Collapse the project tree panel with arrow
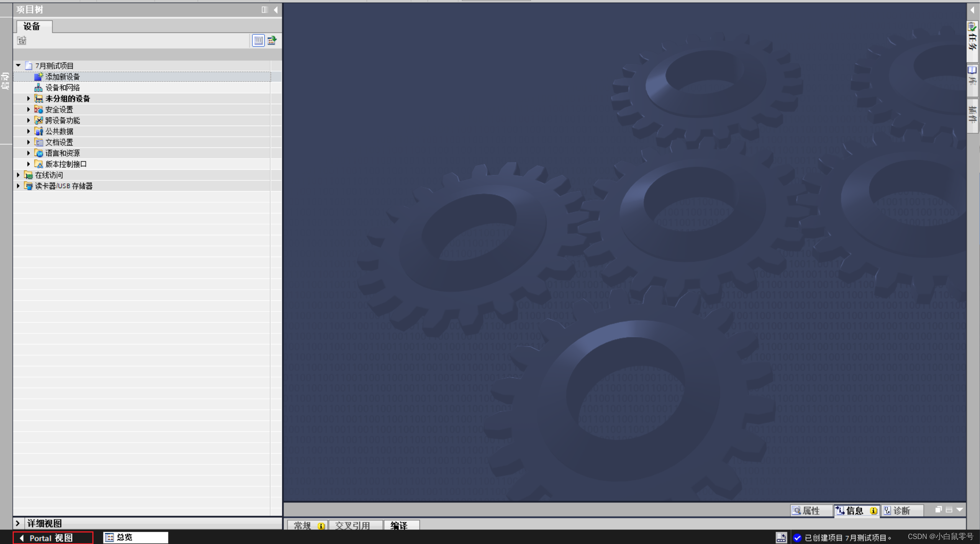The height and width of the screenshot is (544, 980). (276, 10)
